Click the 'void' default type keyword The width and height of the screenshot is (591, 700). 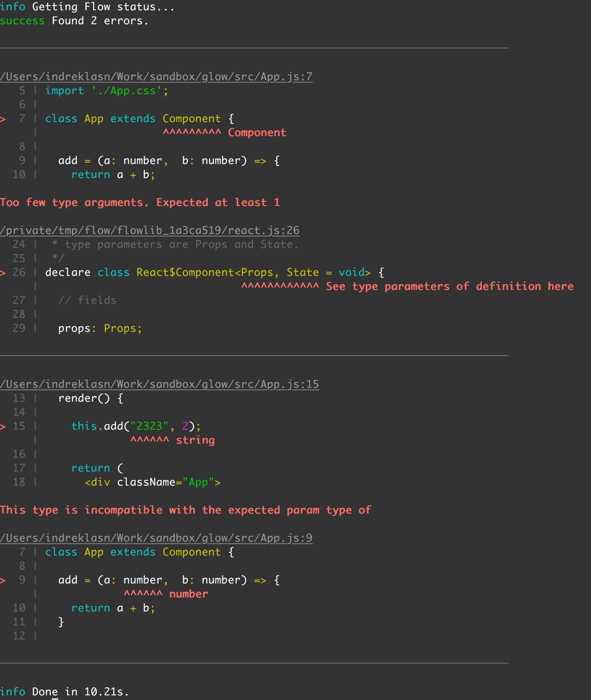coord(351,272)
